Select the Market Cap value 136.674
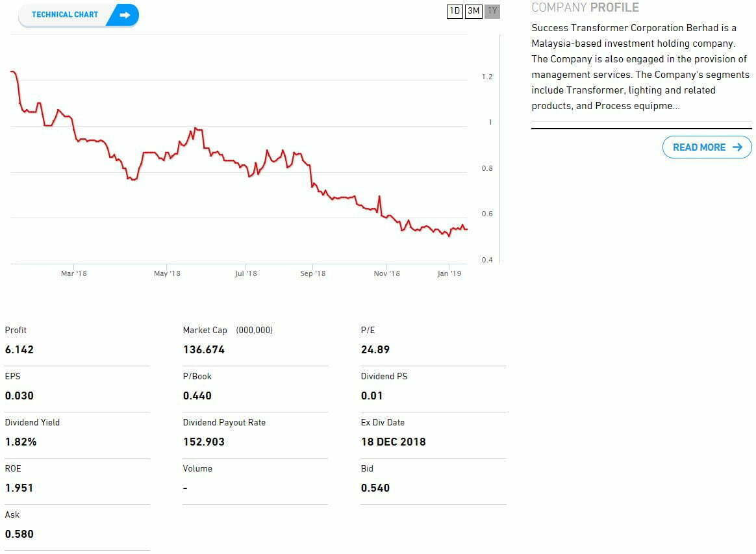This screenshot has height=554, width=756. (204, 349)
